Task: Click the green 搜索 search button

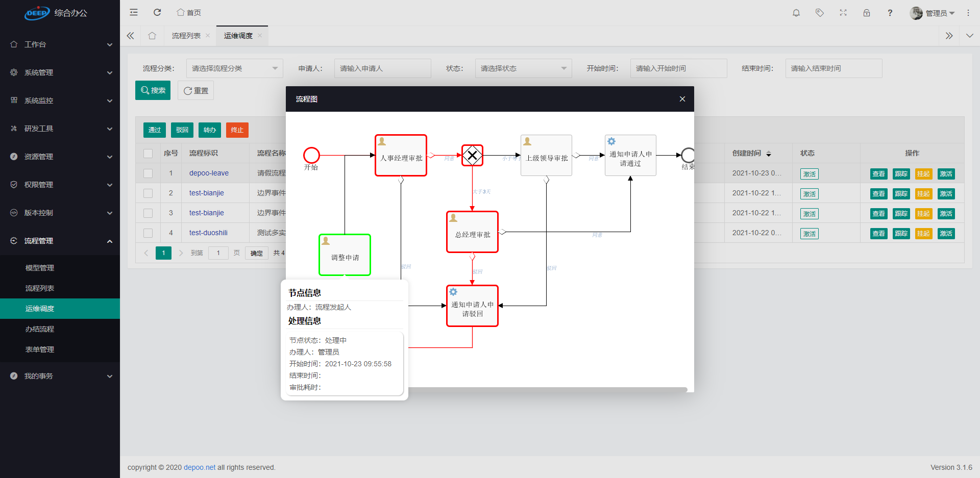Action: [x=153, y=90]
